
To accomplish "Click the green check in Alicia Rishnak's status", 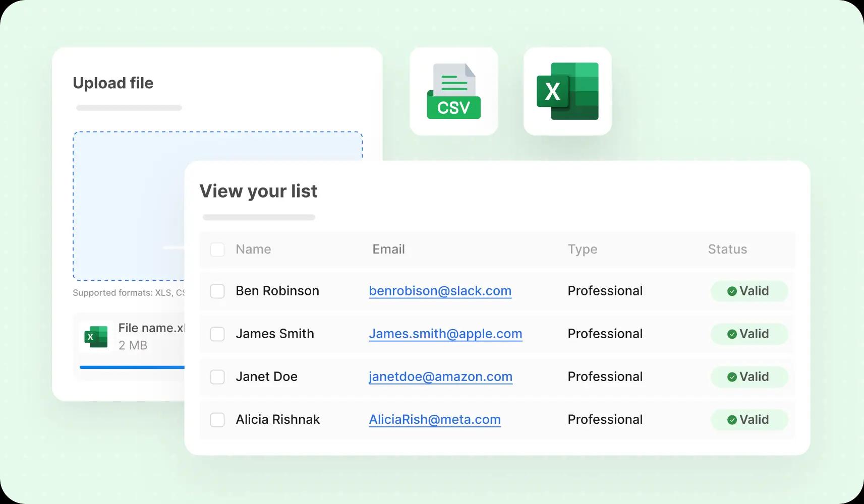I will [732, 420].
